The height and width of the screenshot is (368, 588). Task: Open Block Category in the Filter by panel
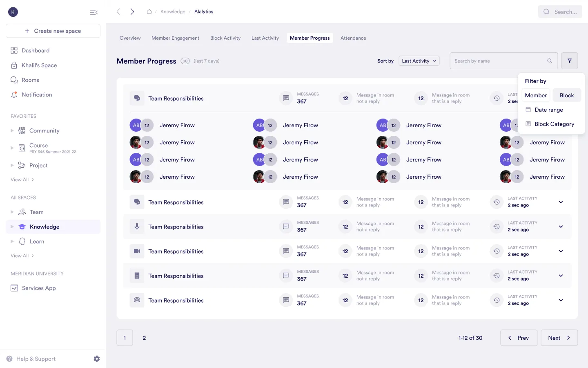click(x=554, y=124)
